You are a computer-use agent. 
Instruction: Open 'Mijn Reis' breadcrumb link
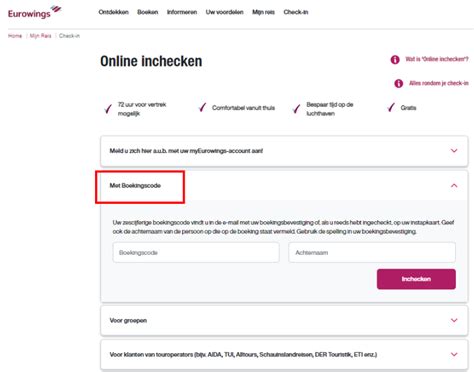point(40,36)
